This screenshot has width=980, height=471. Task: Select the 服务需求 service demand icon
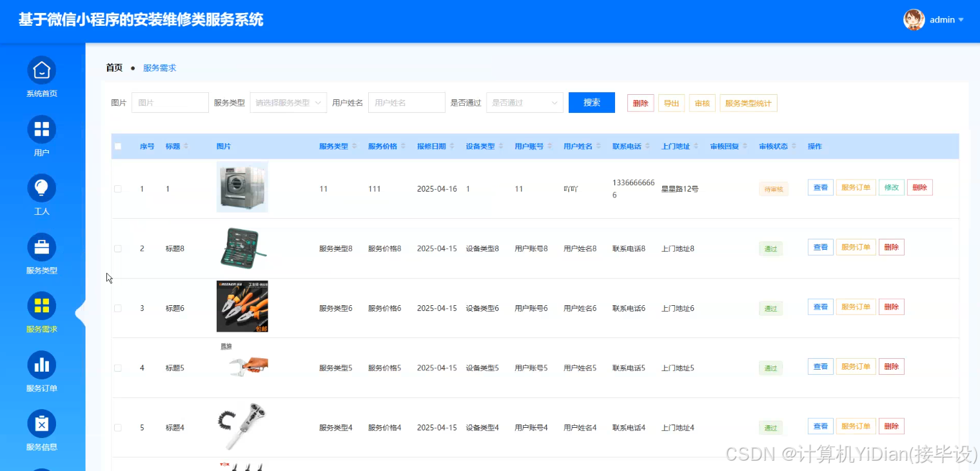(x=41, y=305)
